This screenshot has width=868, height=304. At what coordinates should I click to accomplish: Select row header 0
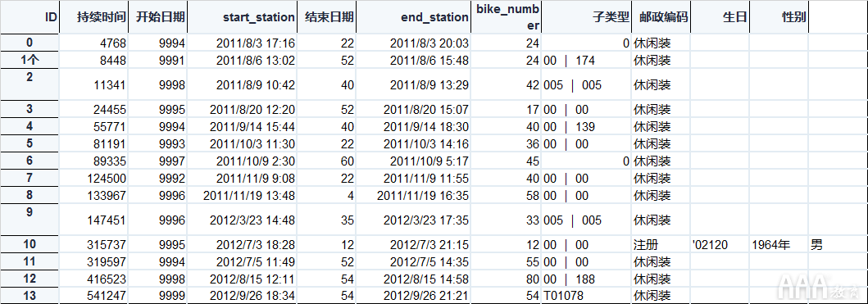30,43
